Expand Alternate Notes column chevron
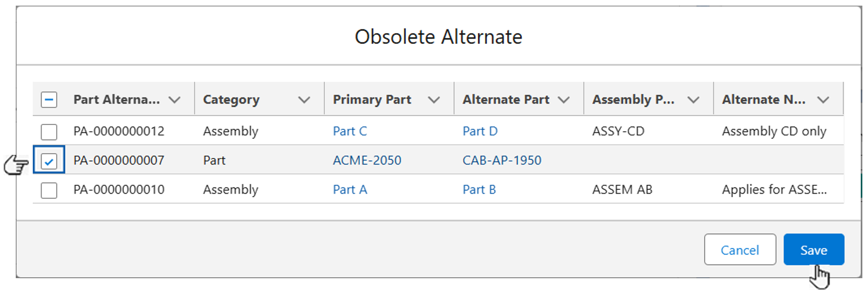868x290 pixels. tap(823, 100)
